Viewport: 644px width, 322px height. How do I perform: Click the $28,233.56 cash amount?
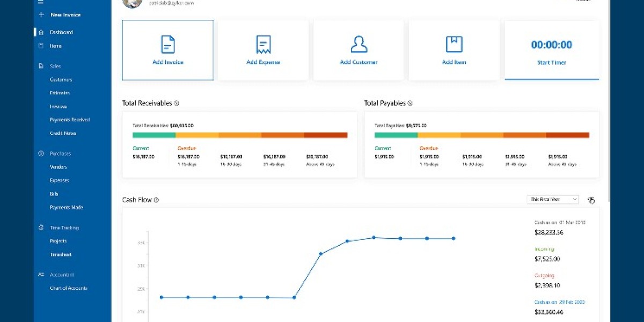point(549,232)
